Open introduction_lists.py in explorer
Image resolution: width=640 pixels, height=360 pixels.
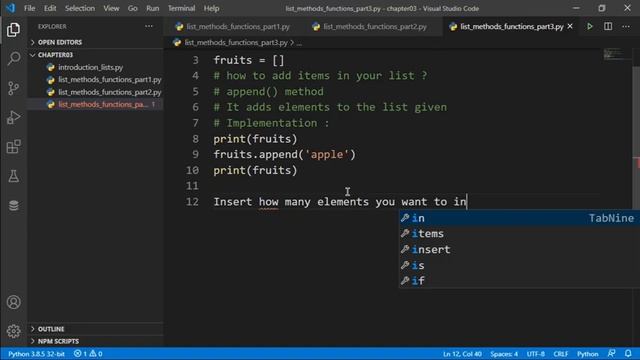point(90,67)
